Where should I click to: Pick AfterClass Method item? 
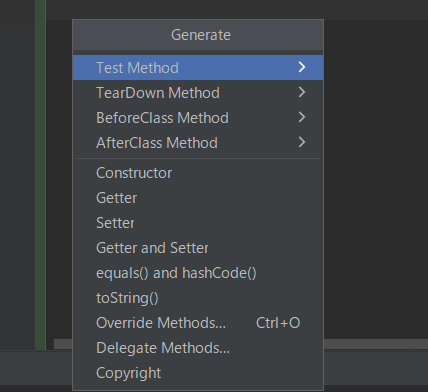(x=198, y=143)
